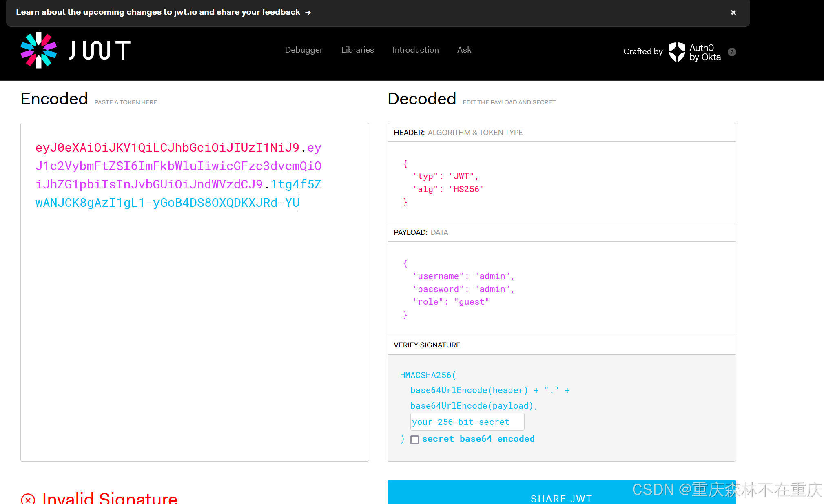Image resolution: width=824 pixels, height=504 pixels.
Task: Click the your-256-bit-secret input field
Action: pos(467,422)
